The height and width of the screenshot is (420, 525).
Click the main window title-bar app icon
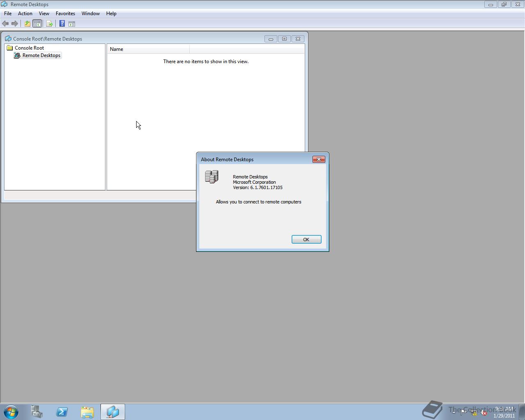4,4
